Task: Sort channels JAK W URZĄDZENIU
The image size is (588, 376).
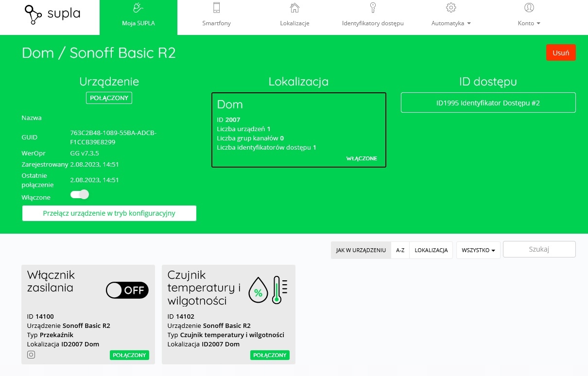Action: coord(361,250)
